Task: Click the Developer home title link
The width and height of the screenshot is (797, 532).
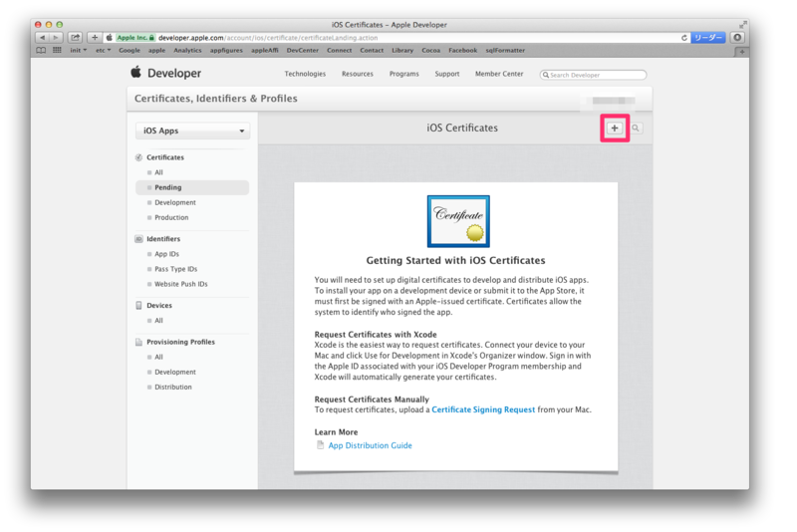Action: pyautogui.click(x=174, y=73)
